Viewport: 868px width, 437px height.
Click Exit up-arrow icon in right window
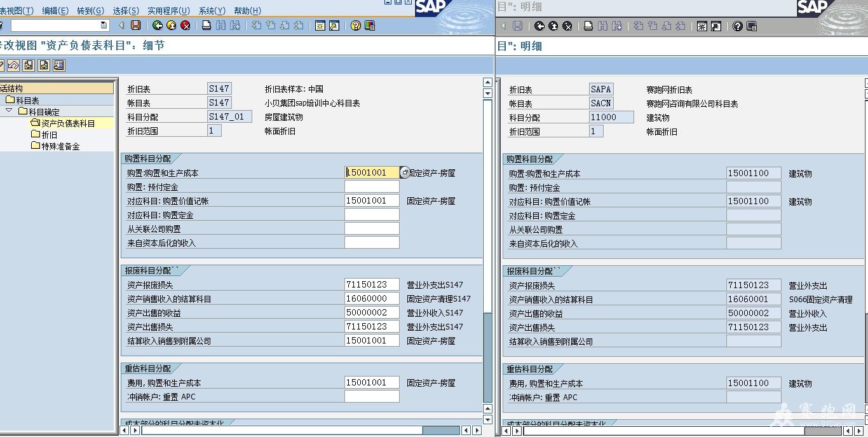pyautogui.click(x=553, y=26)
